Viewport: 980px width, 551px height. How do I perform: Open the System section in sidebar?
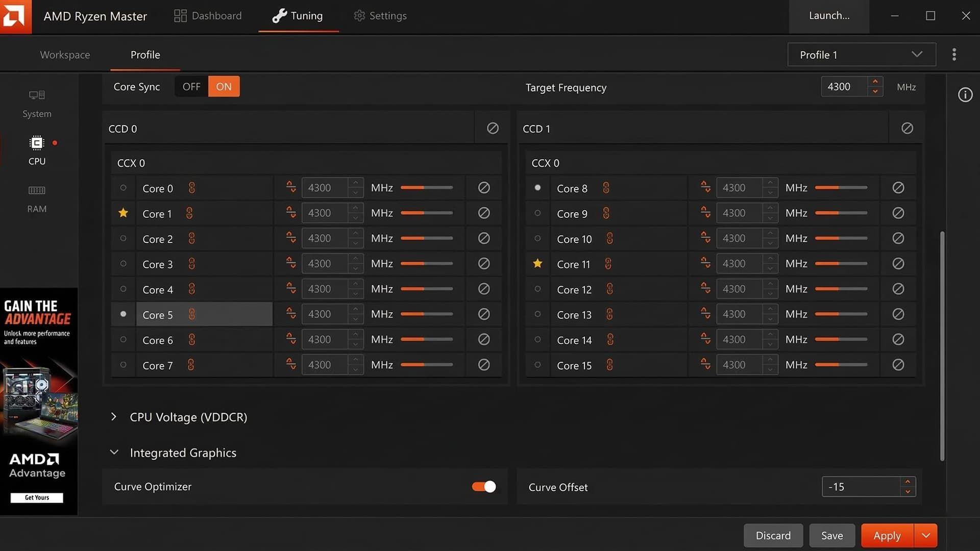pos(37,103)
